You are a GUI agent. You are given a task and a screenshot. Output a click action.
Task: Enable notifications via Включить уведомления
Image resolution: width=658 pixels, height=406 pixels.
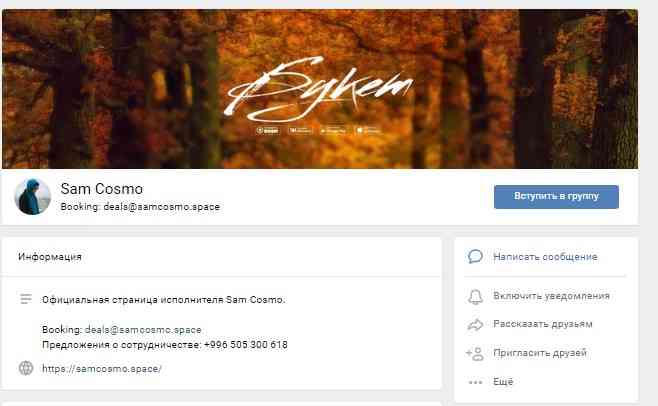[x=551, y=296]
